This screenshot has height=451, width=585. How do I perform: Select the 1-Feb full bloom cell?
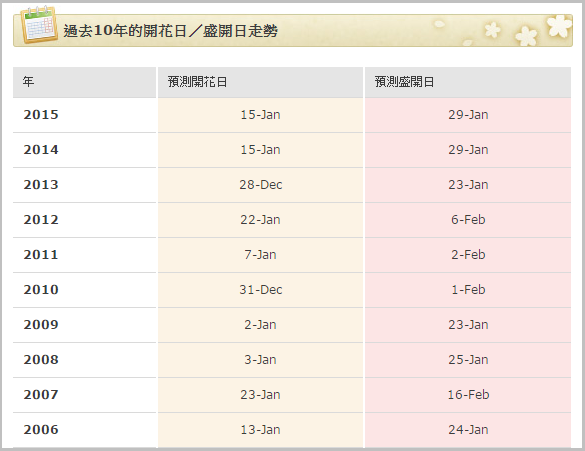click(468, 290)
